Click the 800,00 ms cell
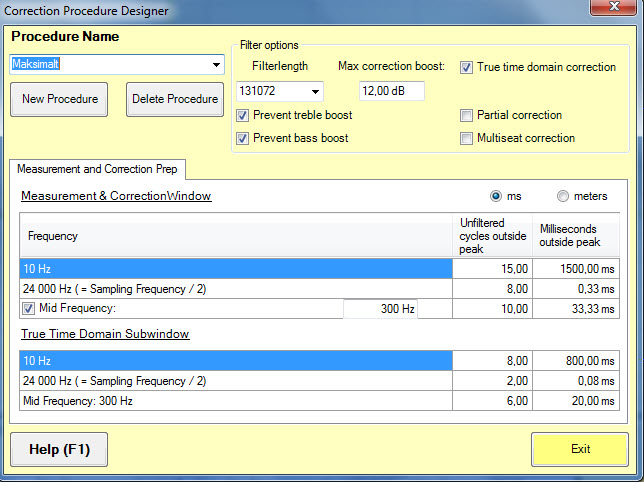Viewport: 644px width, 482px height. (576, 361)
